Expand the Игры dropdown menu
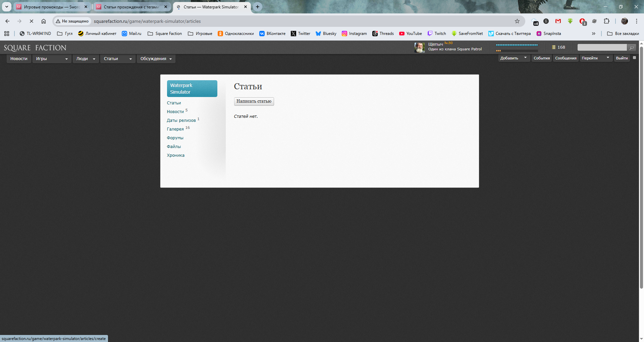 [x=66, y=59]
